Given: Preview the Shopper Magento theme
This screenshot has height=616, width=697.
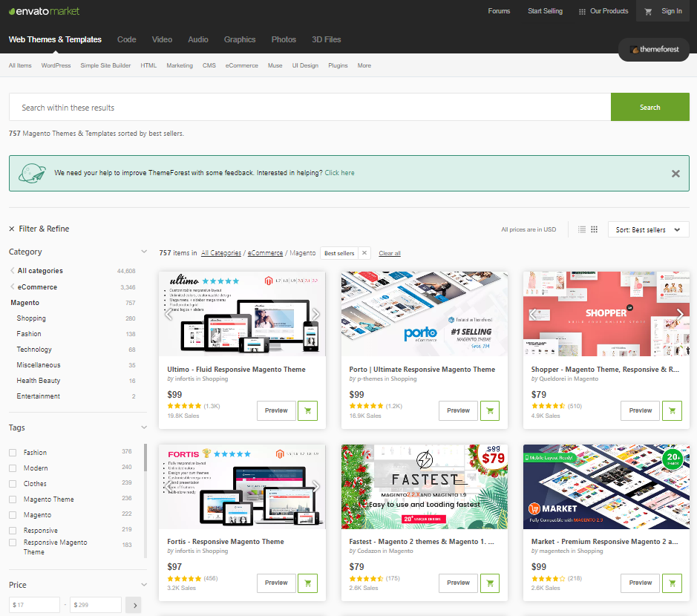Looking at the screenshot, I should coord(640,410).
